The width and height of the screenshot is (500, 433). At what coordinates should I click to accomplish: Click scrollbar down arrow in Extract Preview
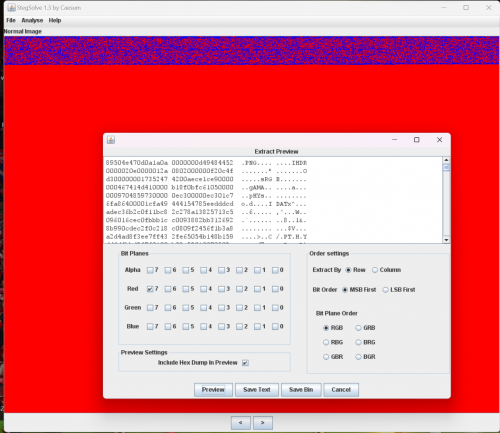446,240
